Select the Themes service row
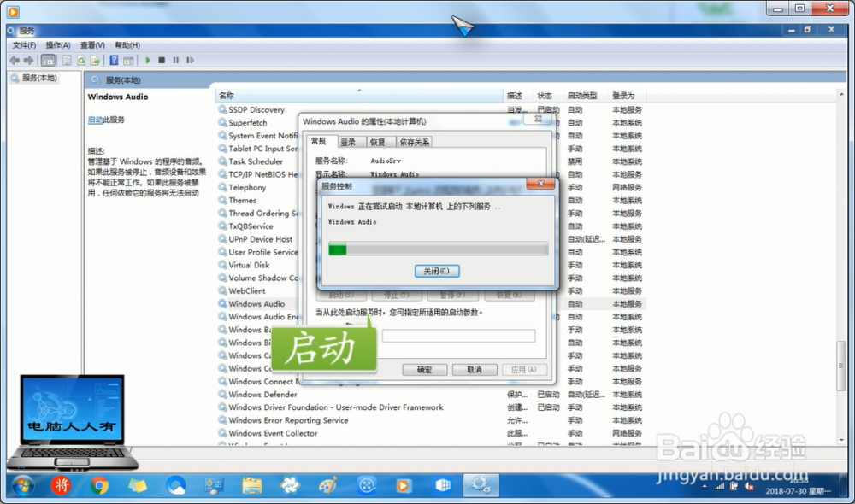The height and width of the screenshot is (504, 855). click(243, 201)
